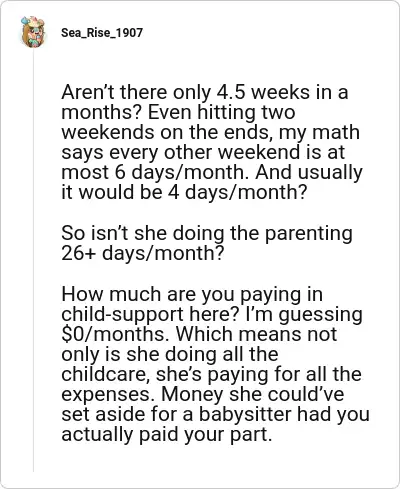Viewport: 400px width, 489px height.
Task: Select the paragraph starting "Aren't there only"
Action: 212,142
